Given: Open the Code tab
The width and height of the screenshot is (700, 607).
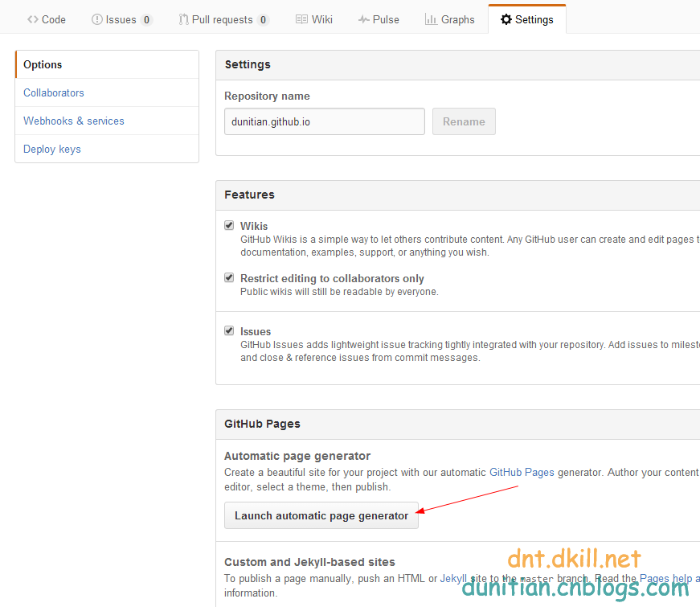Looking at the screenshot, I should (47, 19).
